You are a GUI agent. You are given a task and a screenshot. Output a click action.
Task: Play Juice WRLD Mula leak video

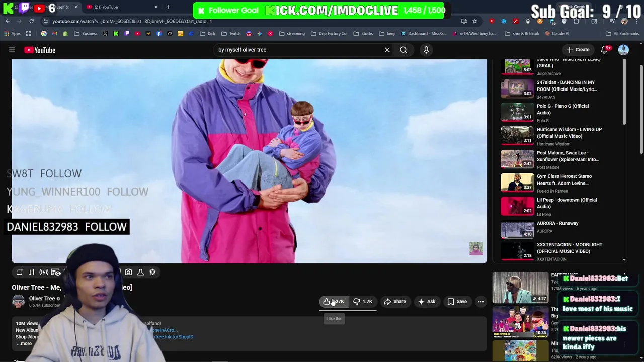coord(562,66)
